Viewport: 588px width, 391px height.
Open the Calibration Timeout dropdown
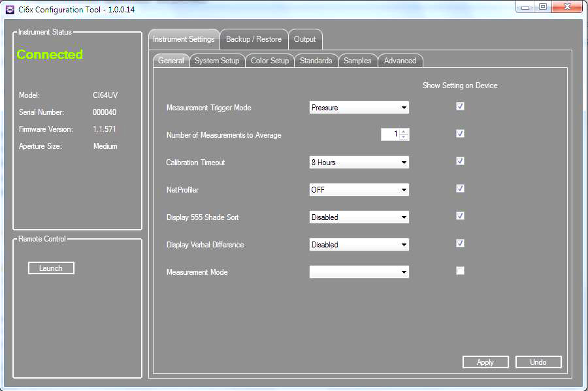tap(359, 162)
